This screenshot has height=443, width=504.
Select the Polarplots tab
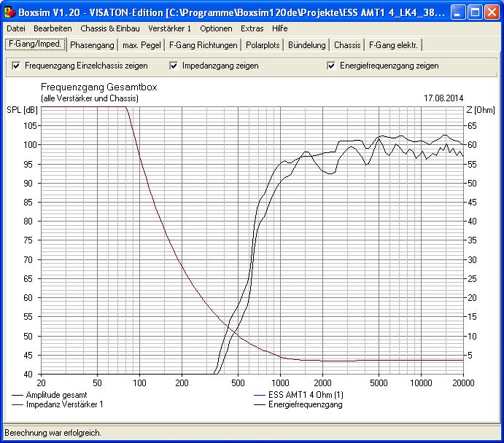(x=263, y=45)
